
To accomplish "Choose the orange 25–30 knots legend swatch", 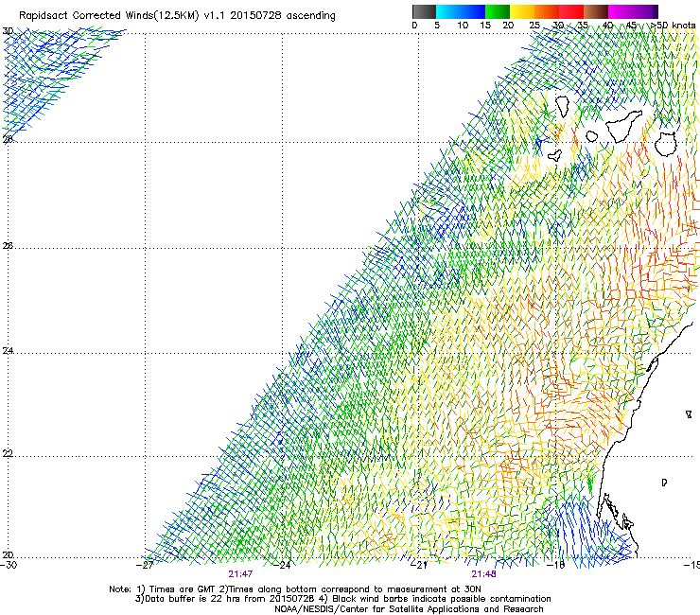I will point(547,11).
